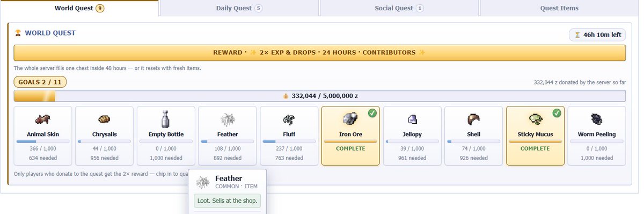Viewport: 644px width, 214px height.
Task: Click the Feather title in tooltip
Action: tap(229, 179)
